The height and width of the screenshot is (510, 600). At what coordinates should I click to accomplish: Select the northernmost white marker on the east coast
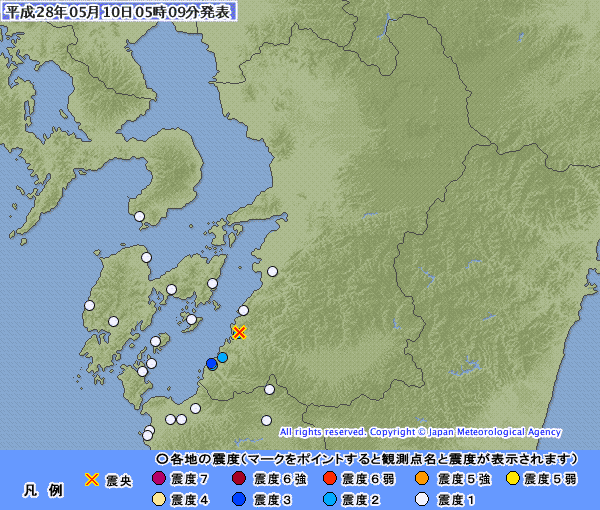pos(272,272)
